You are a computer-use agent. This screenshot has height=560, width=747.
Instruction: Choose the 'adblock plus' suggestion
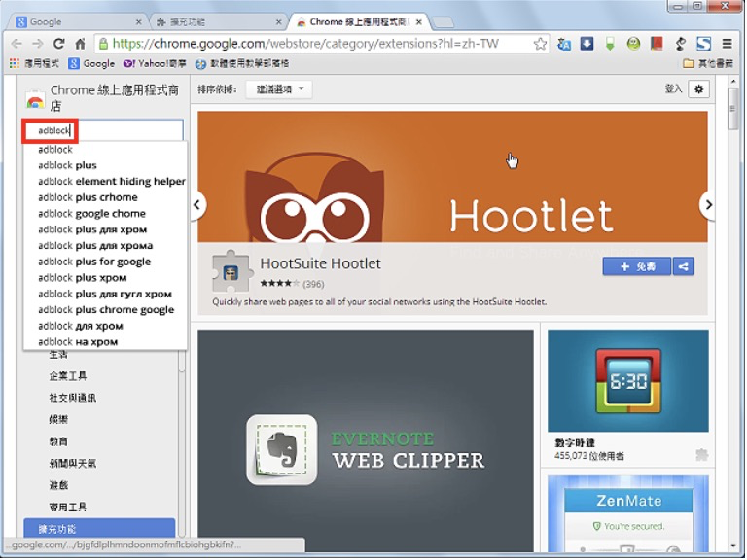(105, 165)
